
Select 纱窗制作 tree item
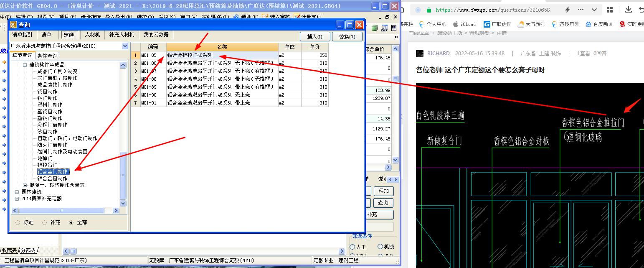[x=47, y=132]
